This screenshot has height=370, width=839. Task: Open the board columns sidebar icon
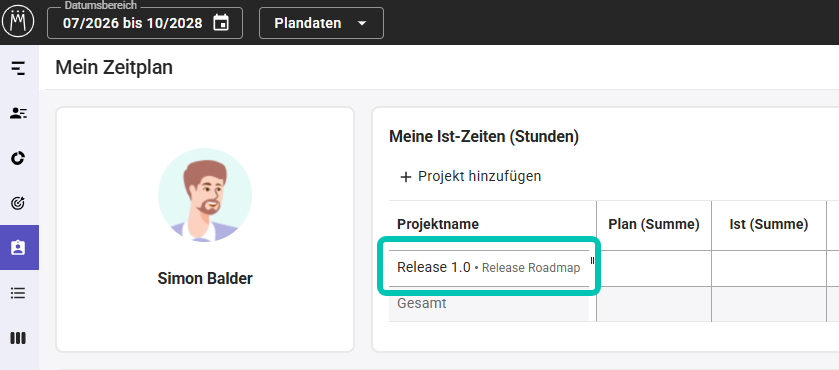click(19, 338)
